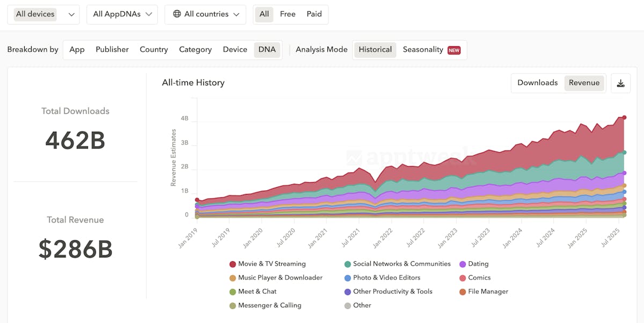Click the Comics legend color swatch
Image resolution: width=644 pixels, height=323 pixels.
click(463, 278)
